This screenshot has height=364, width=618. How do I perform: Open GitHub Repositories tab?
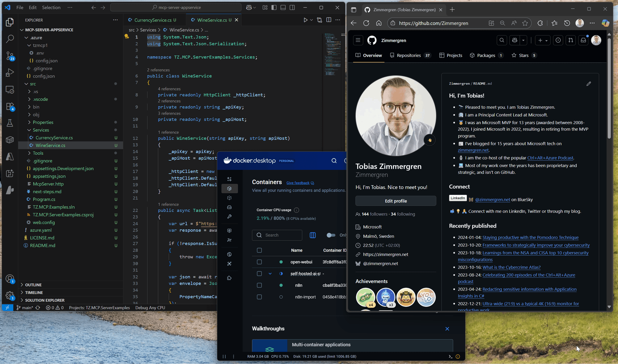click(410, 55)
